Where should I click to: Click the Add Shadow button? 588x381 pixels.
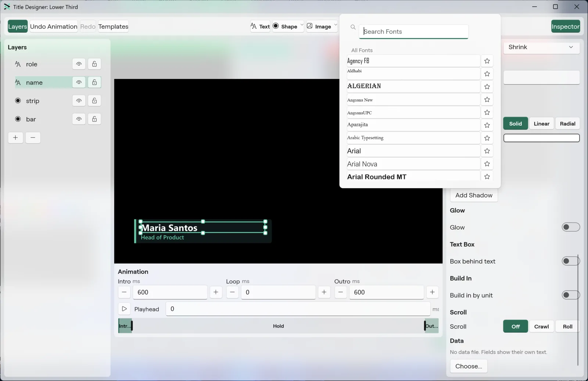[x=474, y=195]
